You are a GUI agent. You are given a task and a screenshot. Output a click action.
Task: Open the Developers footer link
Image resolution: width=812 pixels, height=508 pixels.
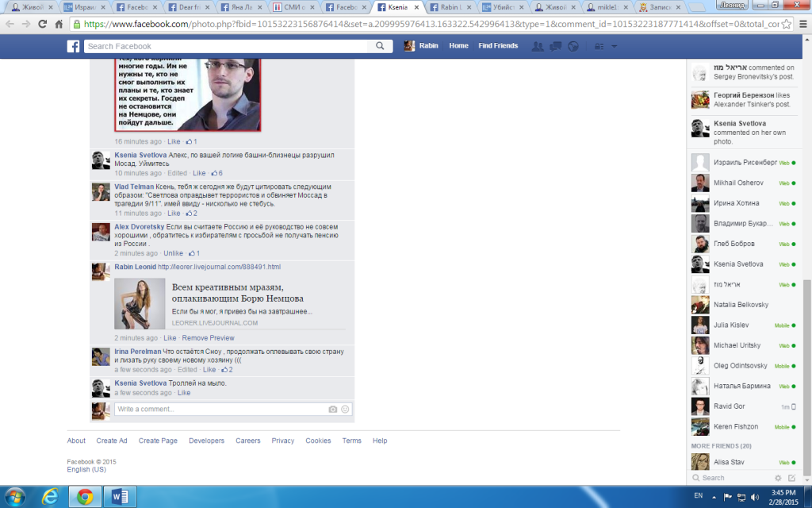point(207,441)
